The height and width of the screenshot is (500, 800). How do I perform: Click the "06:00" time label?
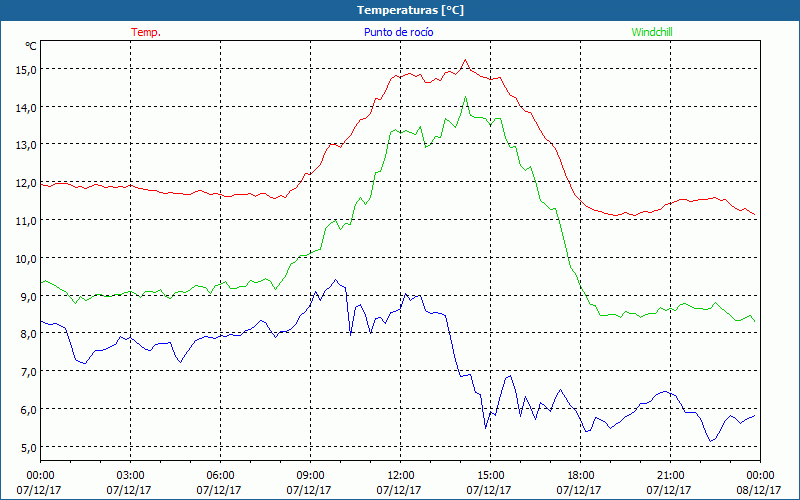pyautogui.click(x=220, y=476)
